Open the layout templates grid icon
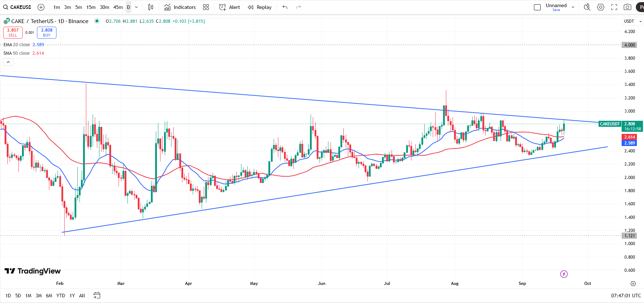Screen dimensions: 644x303 [x=206, y=7]
